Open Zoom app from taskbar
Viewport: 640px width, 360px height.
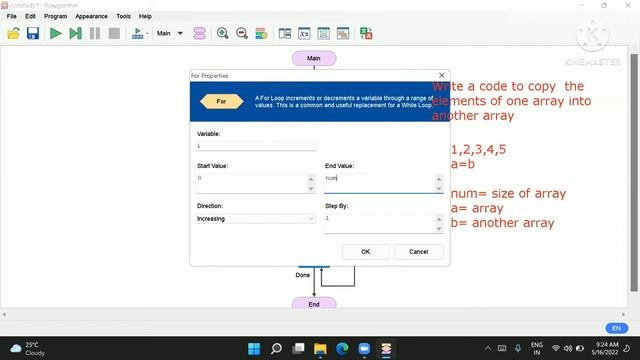[364, 349]
